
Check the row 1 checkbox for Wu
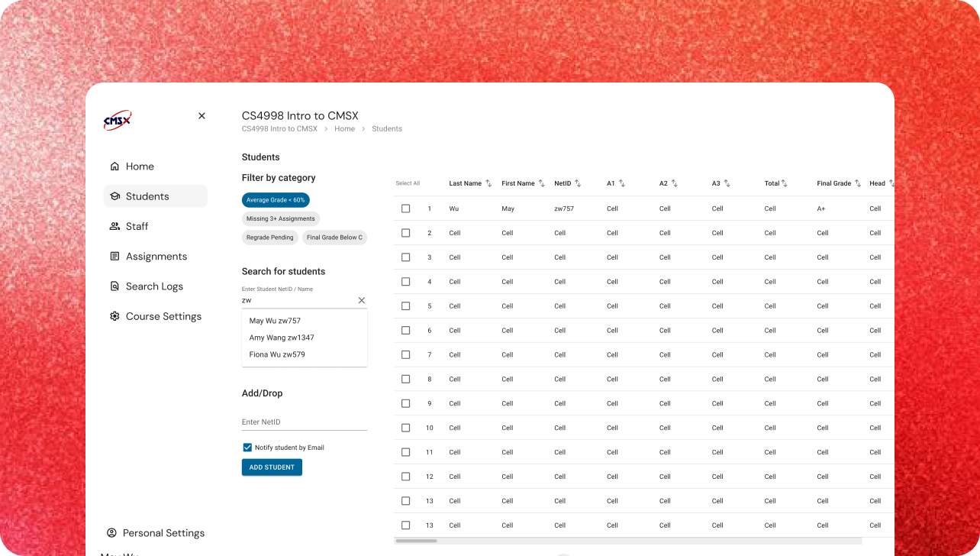pos(405,208)
